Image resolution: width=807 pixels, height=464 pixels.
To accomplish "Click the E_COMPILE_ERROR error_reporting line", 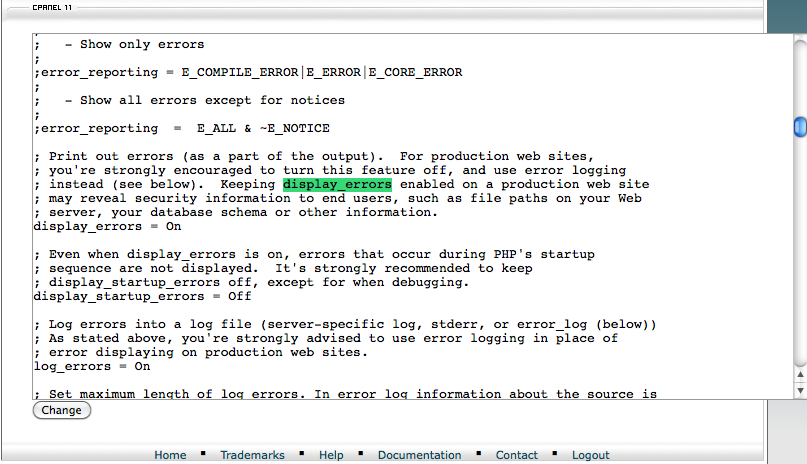I will (248, 72).
